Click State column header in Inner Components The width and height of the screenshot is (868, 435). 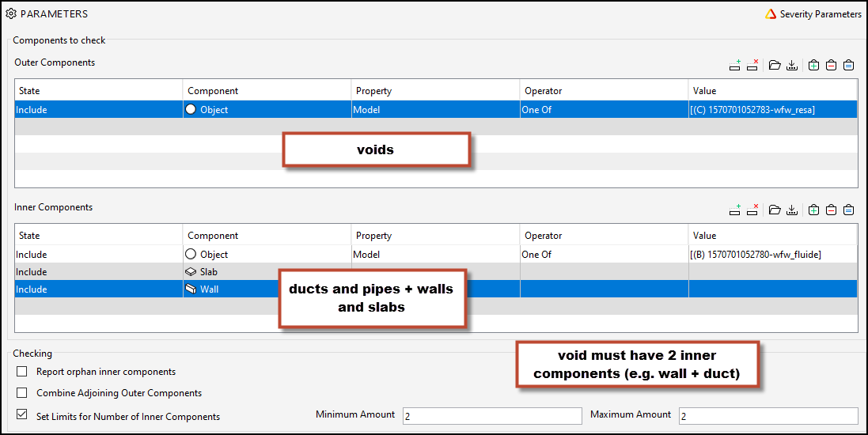pyautogui.click(x=99, y=235)
